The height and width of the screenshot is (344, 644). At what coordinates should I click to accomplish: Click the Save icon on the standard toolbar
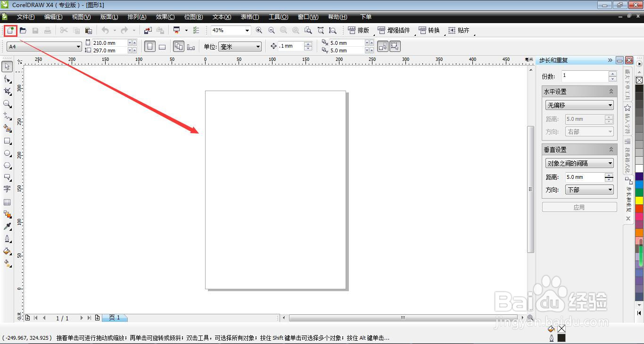(x=35, y=30)
